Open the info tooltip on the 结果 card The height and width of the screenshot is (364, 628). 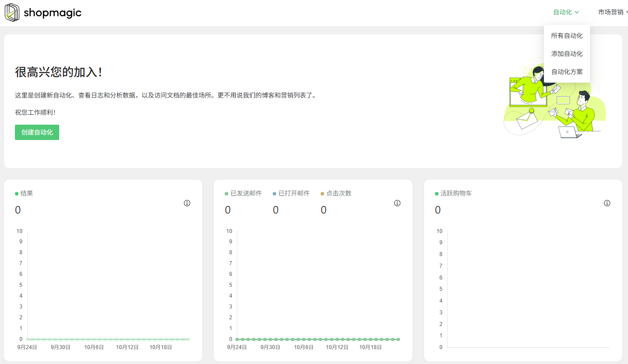coord(187,203)
